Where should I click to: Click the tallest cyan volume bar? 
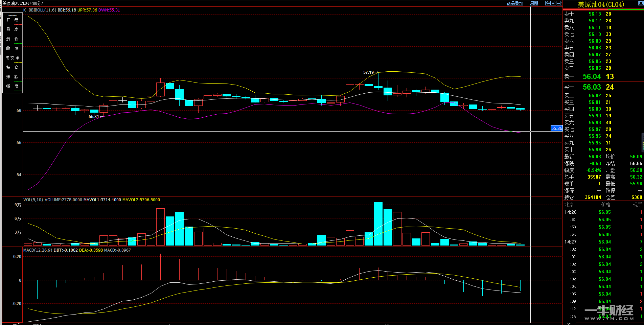(378, 223)
